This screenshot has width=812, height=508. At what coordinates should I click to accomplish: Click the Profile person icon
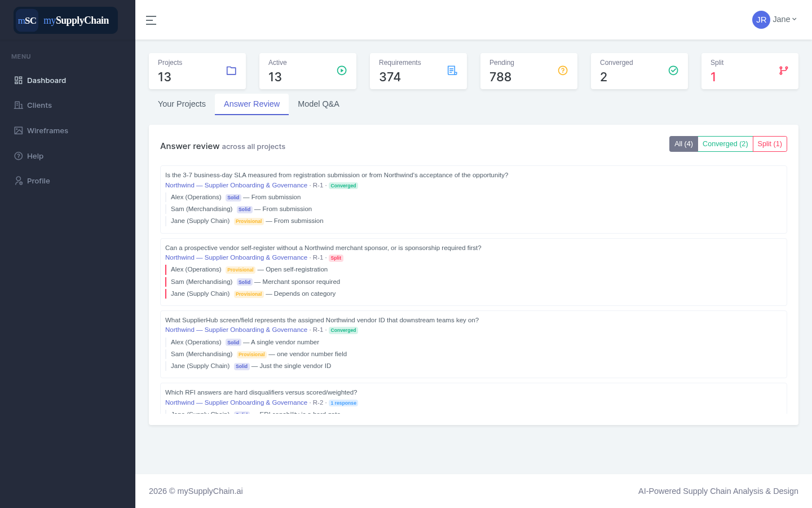pos(19,181)
